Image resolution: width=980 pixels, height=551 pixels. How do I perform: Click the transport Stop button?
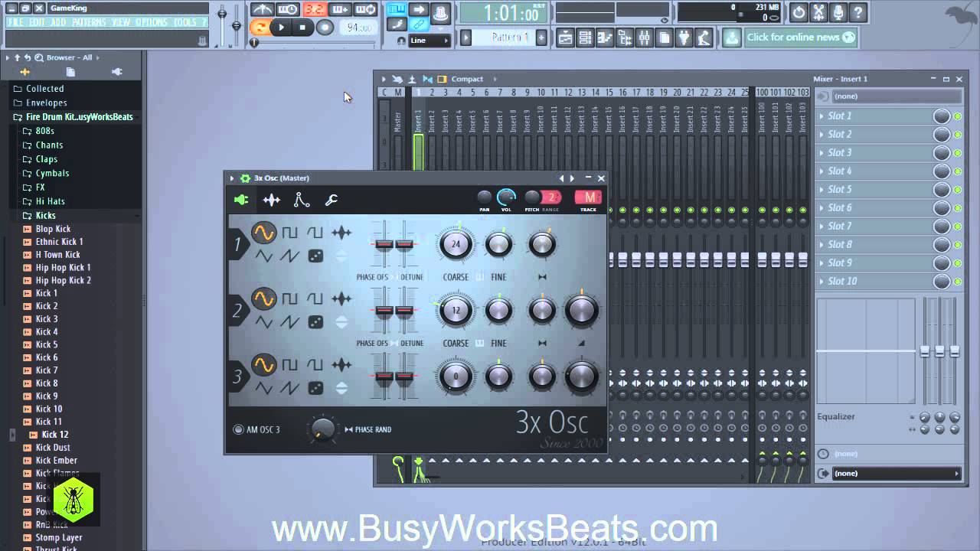click(x=302, y=28)
